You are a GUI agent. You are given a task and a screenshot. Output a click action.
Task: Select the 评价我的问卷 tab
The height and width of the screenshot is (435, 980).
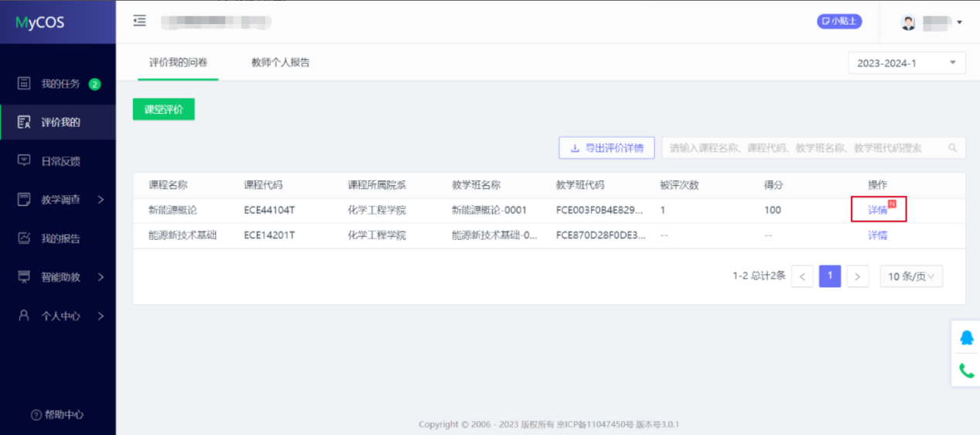[x=178, y=63]
